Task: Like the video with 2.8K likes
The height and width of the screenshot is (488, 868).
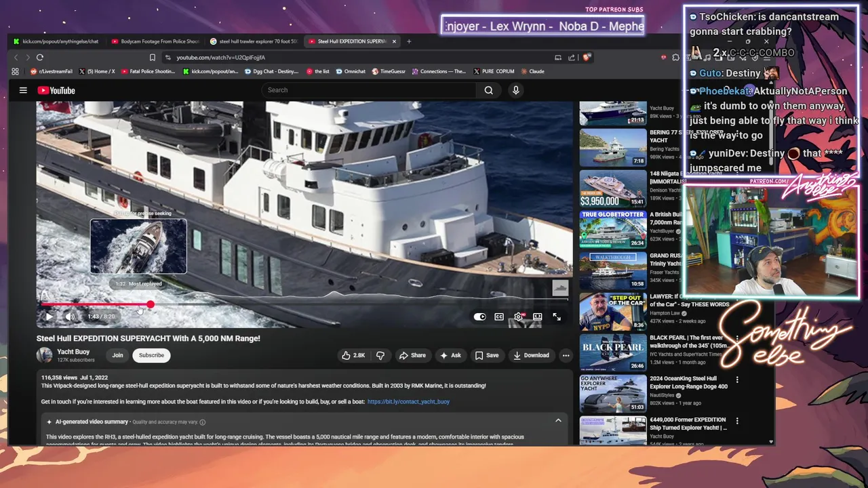Action: (x=353, y=355)
